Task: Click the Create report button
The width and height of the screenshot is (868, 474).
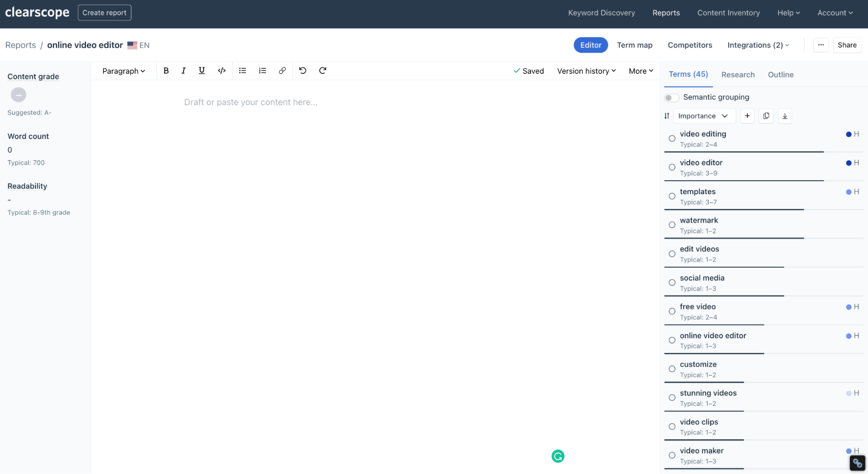Action: click(104, 13)
